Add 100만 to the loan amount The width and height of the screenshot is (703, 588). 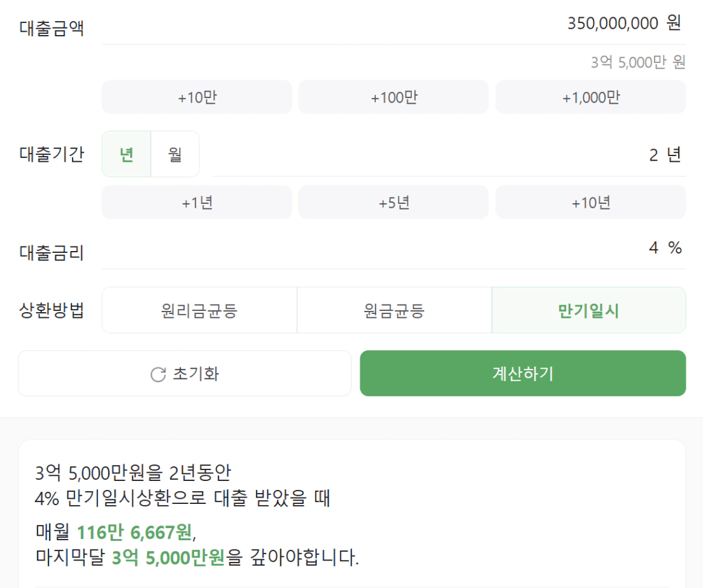(394, 97)
